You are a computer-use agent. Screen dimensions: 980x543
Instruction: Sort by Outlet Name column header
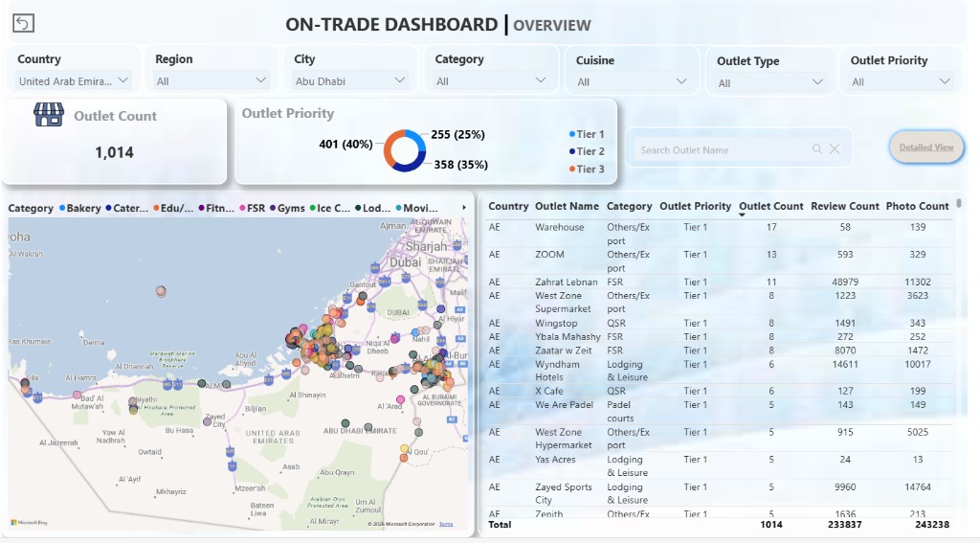click(x=567, y=206)
